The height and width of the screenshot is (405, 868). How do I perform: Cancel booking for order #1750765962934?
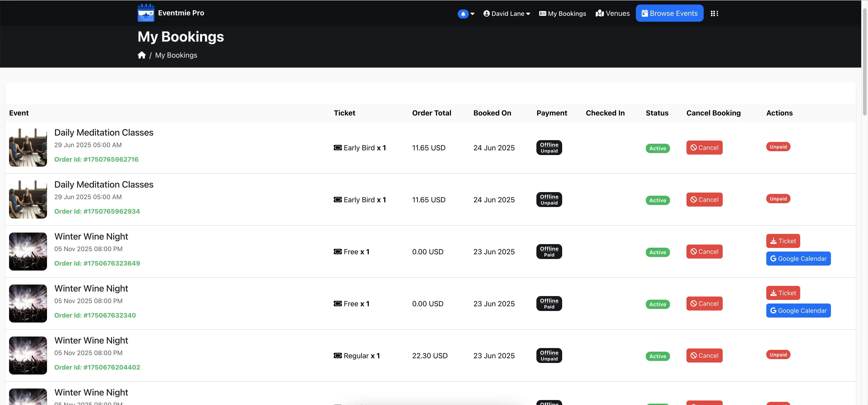[704, 200]
